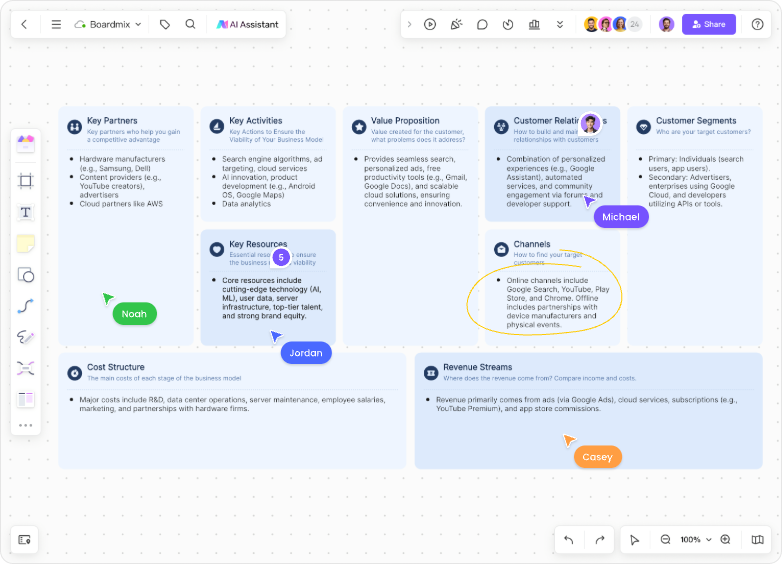Collapse the top-right toolbar with the chevron
Image resolution: width=782 pixels, height=564 pixels.
409,24
